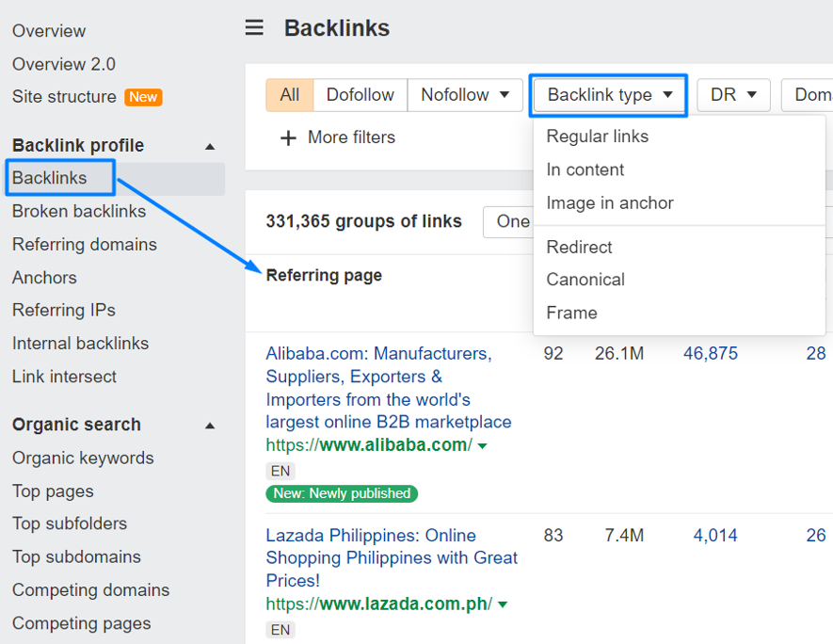Screen dimensions: 833x644
Task: Choose Regular links from the menu
Action: tap(597, 137)
